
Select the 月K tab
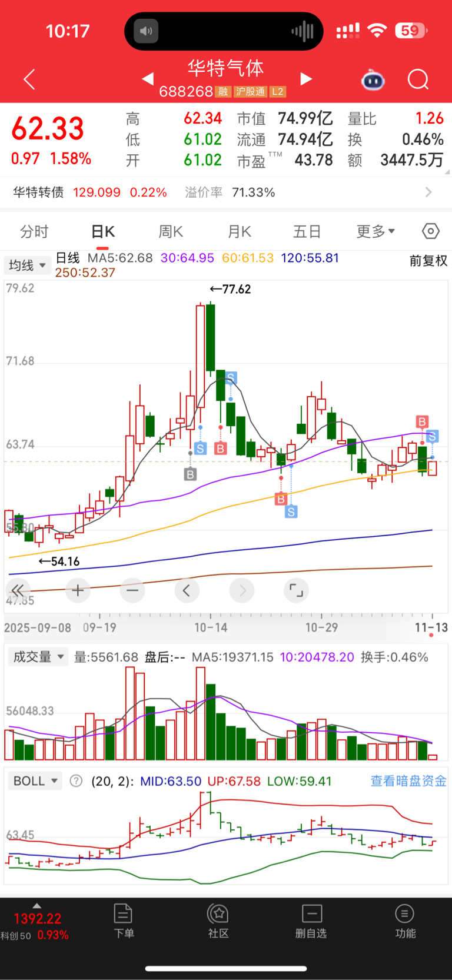(240, 232)
